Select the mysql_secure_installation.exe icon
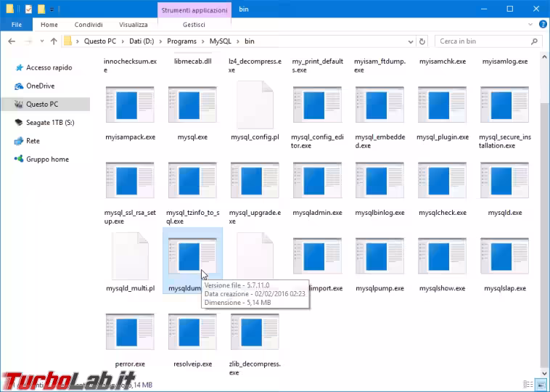Image resolution: width=550 pixels, height=392 pixels. pos(505,105)
